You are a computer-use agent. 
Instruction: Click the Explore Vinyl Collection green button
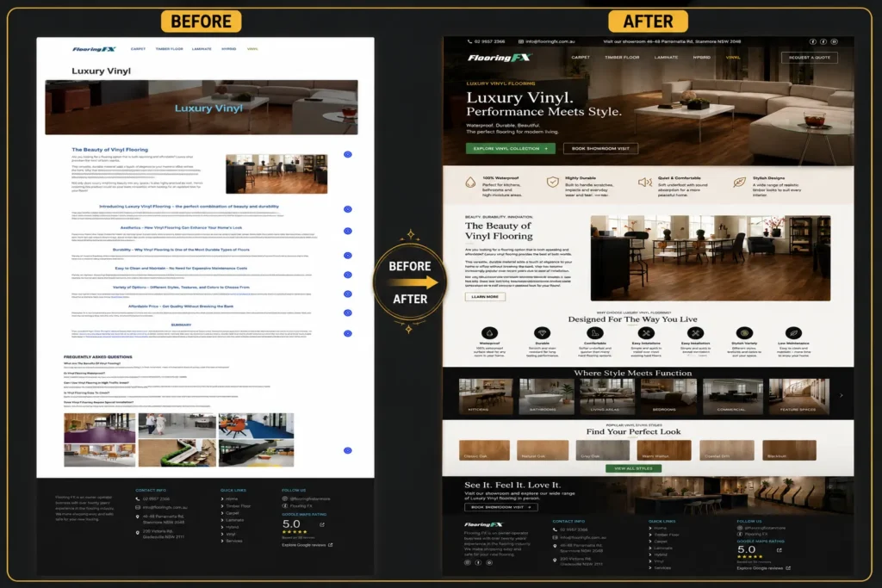(510, 148)
